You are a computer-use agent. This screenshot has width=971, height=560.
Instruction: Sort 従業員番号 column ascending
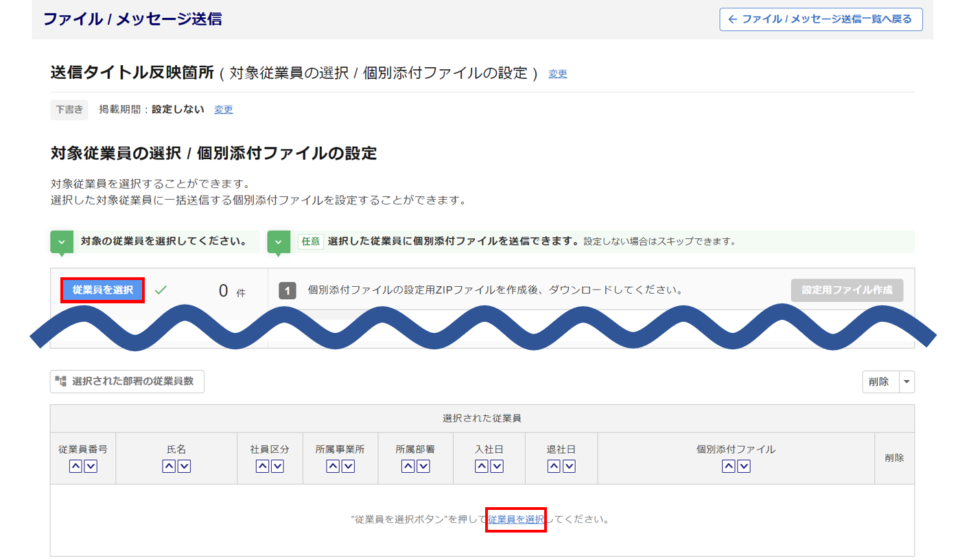75,467
